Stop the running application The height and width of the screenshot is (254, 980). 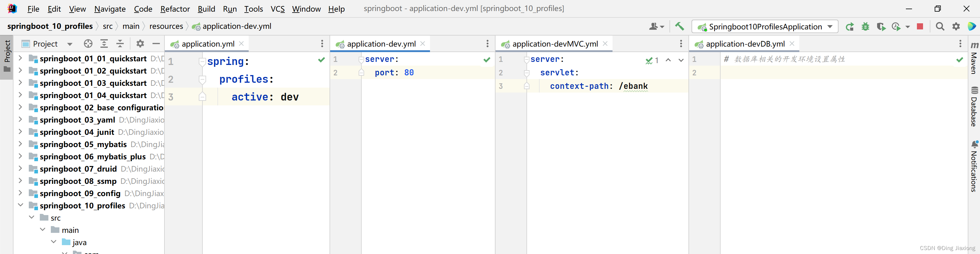pyautogui.click(x=920, y=27)
